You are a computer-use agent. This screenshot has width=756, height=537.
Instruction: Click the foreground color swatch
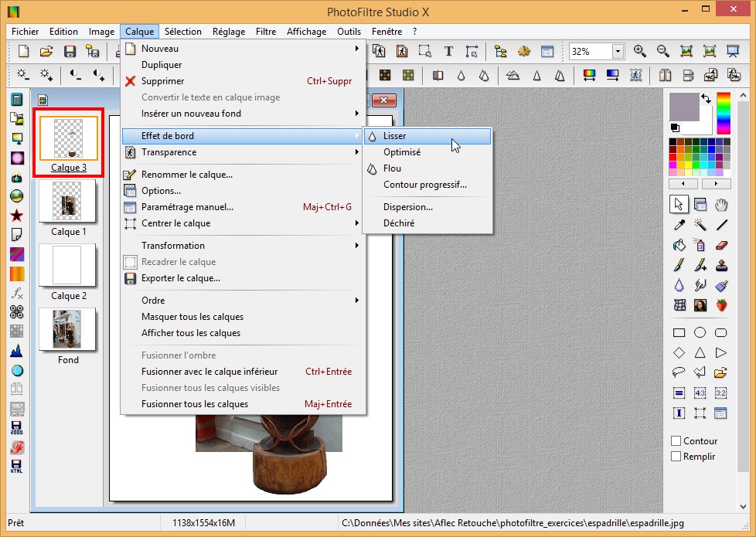[x=683, y=107]
